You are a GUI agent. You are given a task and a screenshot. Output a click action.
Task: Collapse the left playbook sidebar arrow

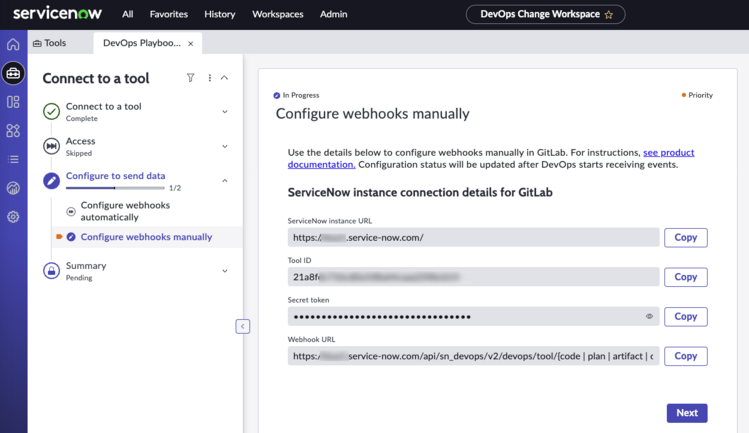[x=243, y=326]
